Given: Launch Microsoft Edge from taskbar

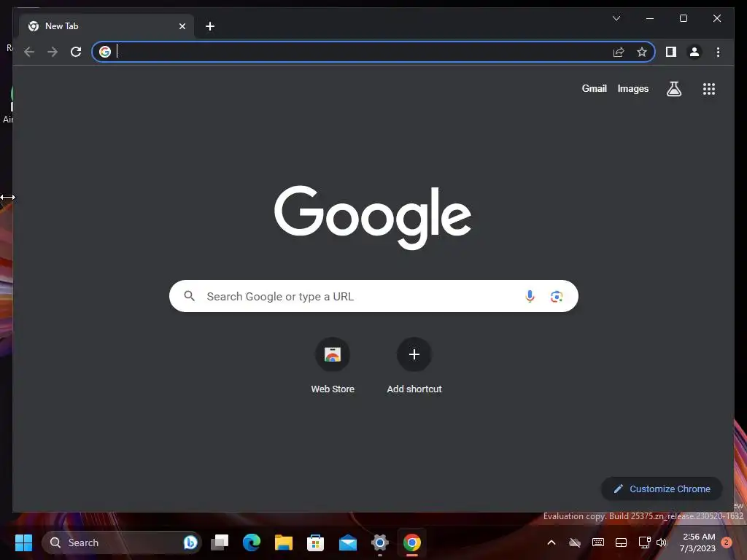Looking at the screenshot, I should click(x=252, y=542).
